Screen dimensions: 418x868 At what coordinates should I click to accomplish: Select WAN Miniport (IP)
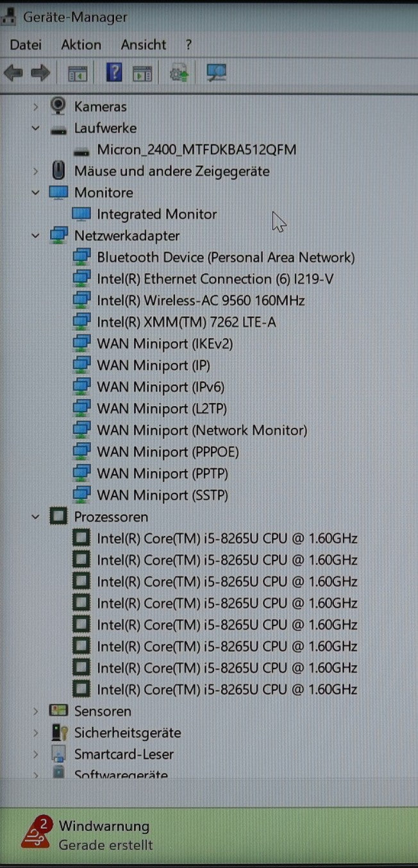(153, 366)
